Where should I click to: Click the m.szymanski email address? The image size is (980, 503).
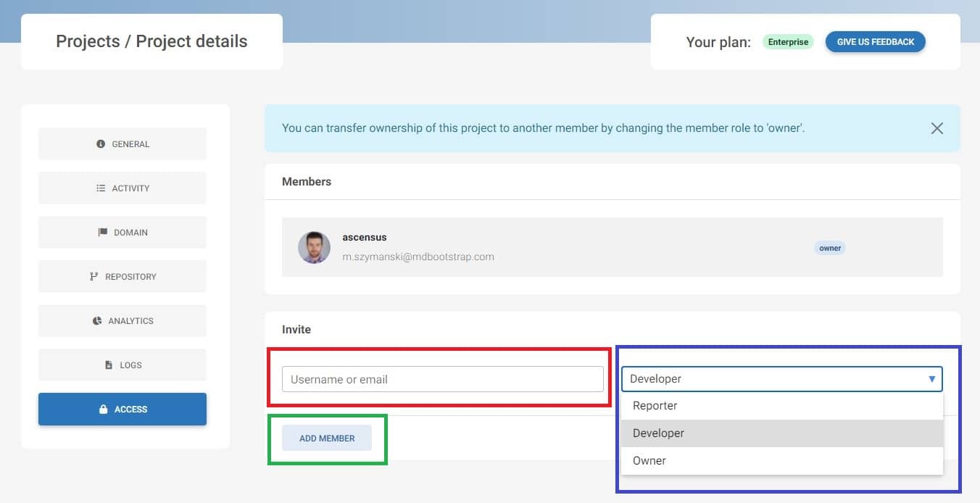tap(418, 257)
